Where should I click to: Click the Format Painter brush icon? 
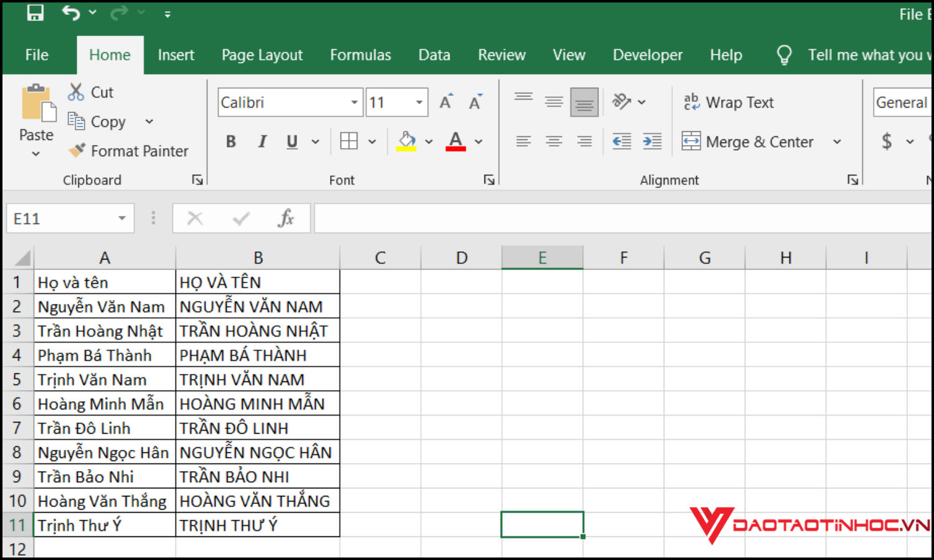click(77, 151)
